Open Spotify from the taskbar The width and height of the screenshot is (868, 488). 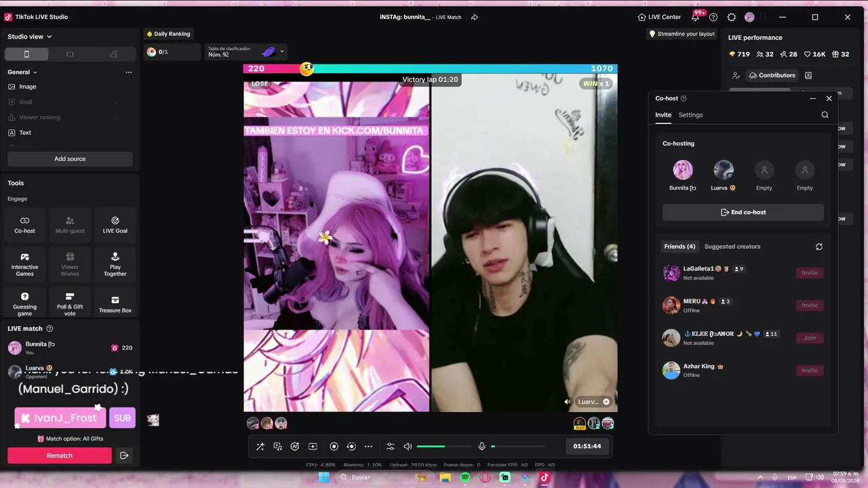[465, 478]
